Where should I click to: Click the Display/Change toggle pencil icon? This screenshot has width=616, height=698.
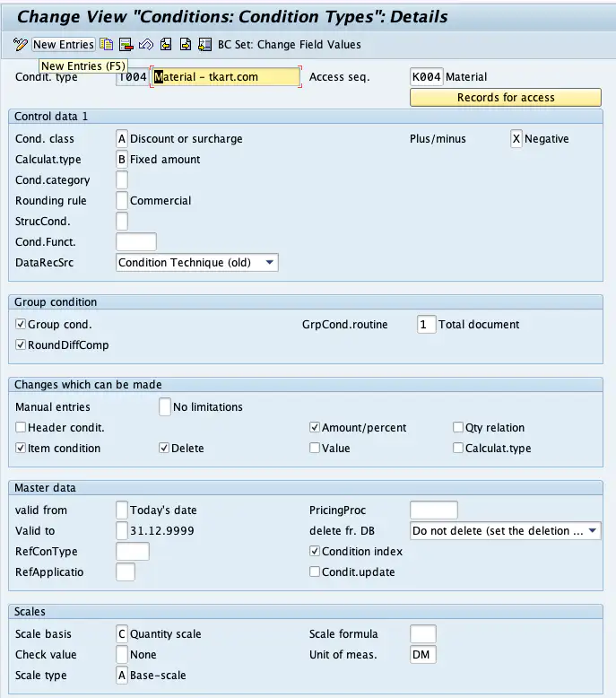pyautogui.click(x=20, y=44)
